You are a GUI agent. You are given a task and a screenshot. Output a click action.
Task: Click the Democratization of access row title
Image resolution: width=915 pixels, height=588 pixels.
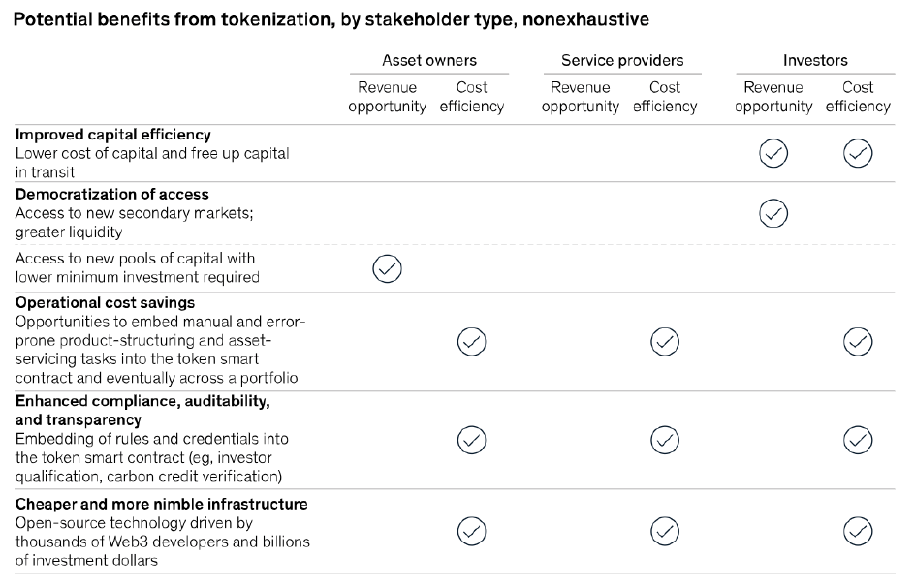(x=112, y=194)
